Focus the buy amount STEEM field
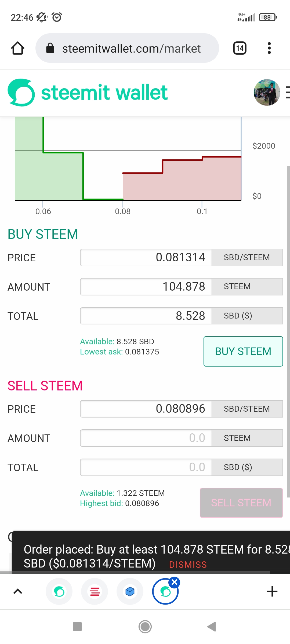290x644 pixels. pyautogui.click(x=146, y=287)
